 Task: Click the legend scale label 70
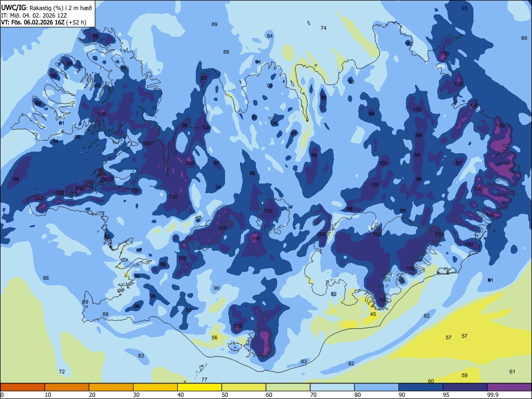[x=313, y=395]
